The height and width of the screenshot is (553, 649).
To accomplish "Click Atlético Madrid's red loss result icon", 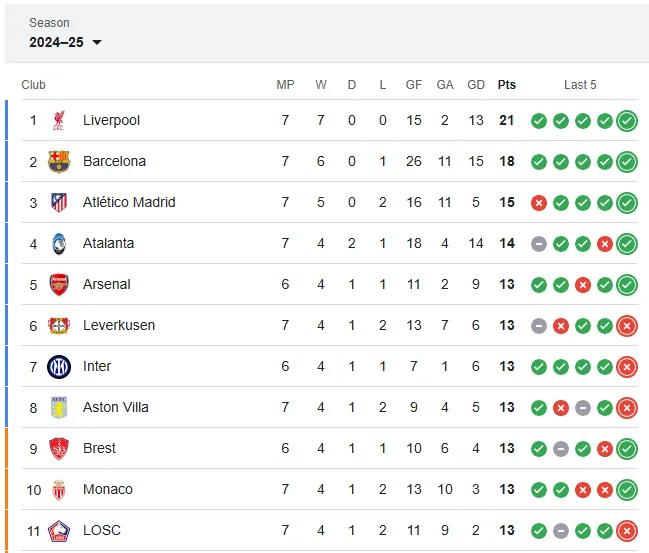I will [x=538, y=203].
